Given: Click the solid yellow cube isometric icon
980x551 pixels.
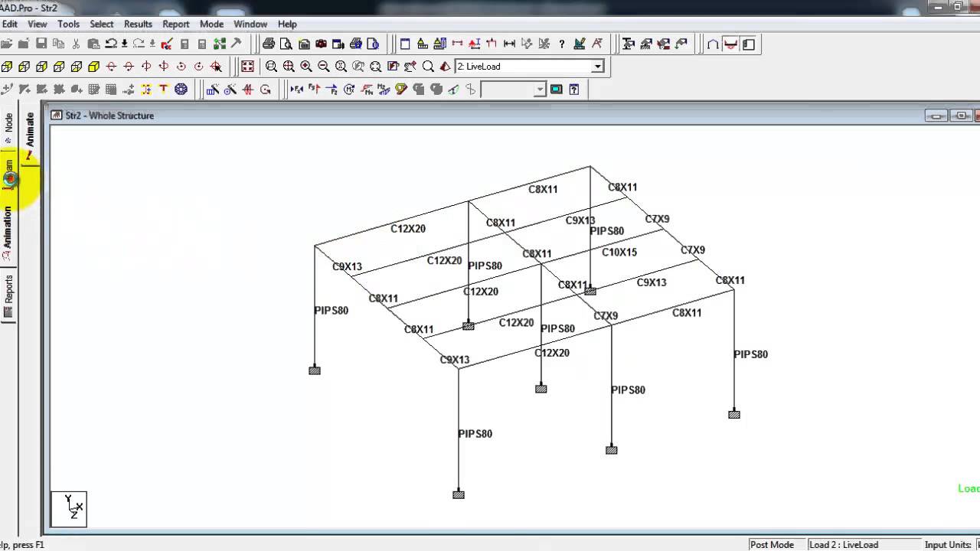Looking at the screenshot, I should pyautogui.click(x=94, y=67).
